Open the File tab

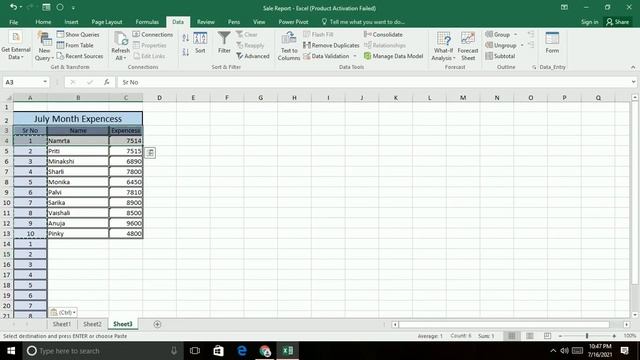coord(13,22)
